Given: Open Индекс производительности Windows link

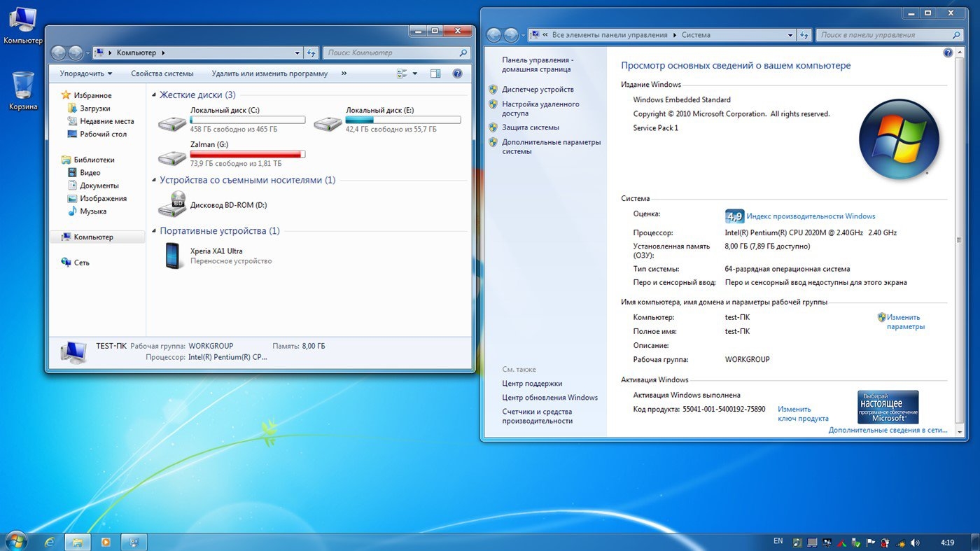Looking at the screenshot, I should [811, 216].
